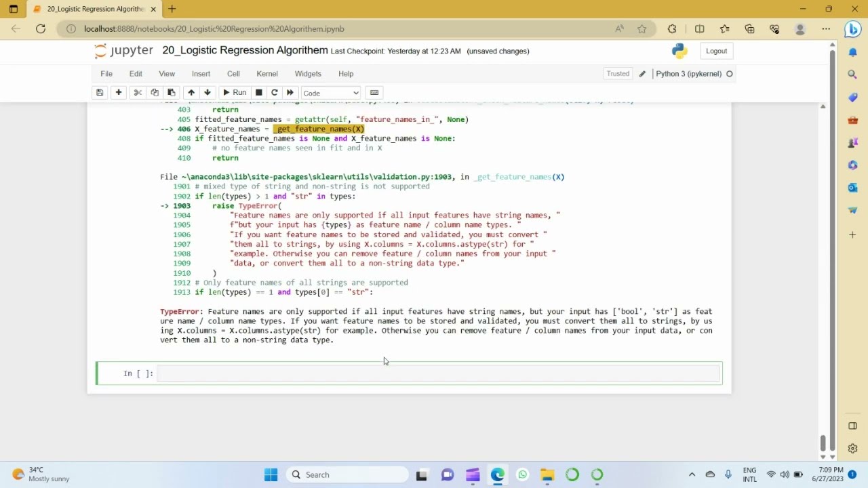Cut selected cells with scissors icon
Image resolution: width=868 pixels, height=488 pixels.
(x=138, y=93)
